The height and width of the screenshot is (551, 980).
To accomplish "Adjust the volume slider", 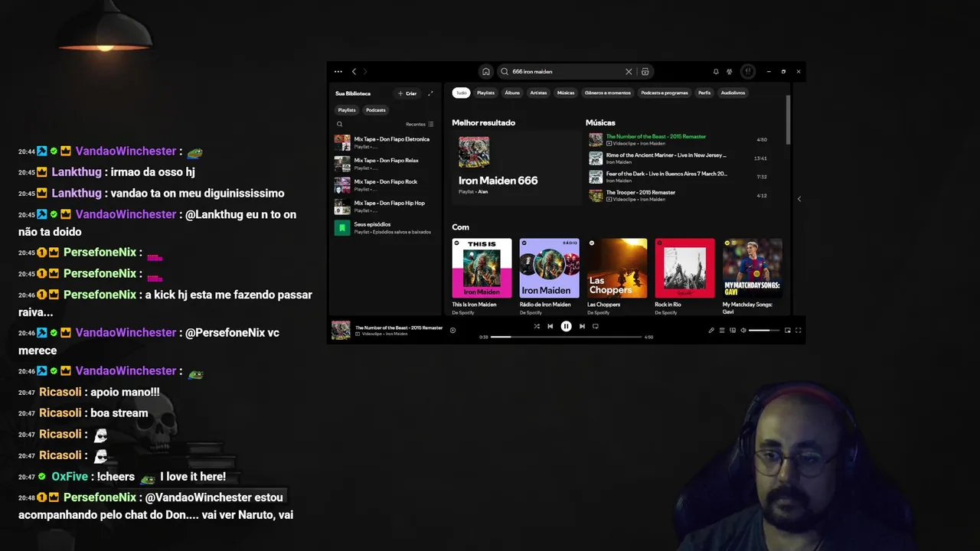I will [764, 330].
